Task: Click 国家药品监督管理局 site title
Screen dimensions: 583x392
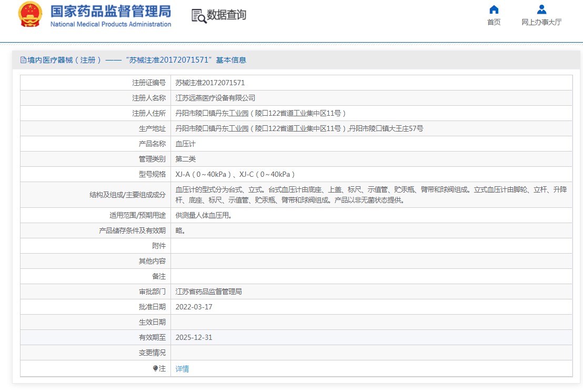Action: (x=111, y=11)
